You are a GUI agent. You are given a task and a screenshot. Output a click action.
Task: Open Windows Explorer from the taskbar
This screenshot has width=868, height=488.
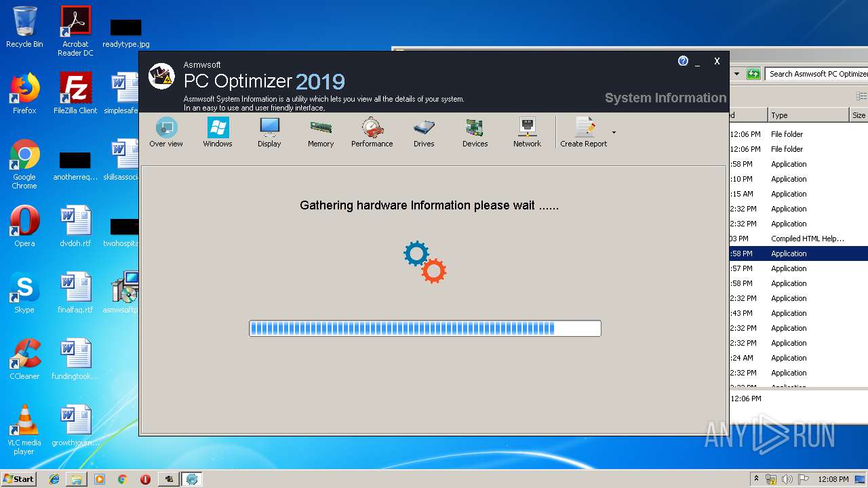(77, 479)
